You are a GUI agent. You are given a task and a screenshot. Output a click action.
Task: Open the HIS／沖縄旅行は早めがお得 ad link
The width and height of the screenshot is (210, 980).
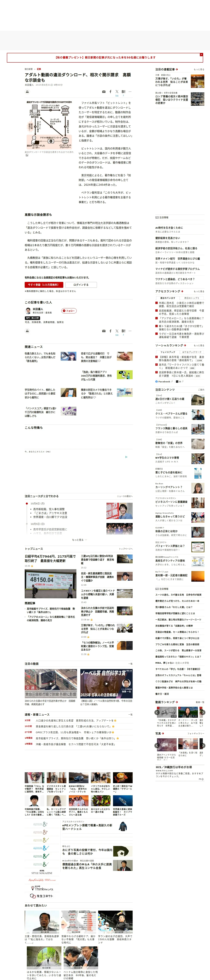pyautogui.click(x=174, y=767)
